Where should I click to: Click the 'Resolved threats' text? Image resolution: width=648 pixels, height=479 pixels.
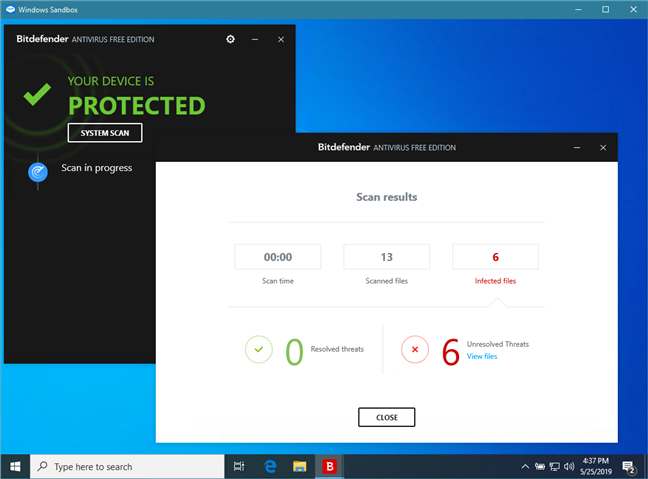337,349
